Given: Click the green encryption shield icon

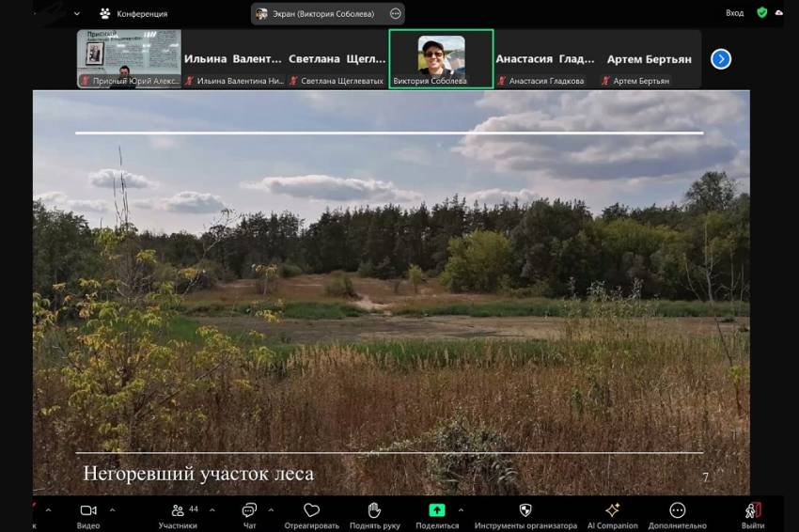Looking at the screenshot, I should point(761,13).
